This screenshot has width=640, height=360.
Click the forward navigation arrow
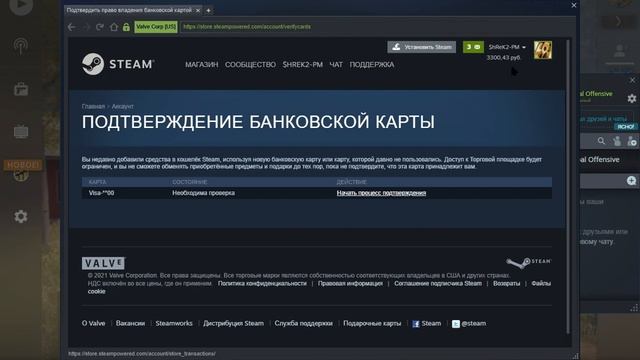click(x=86, y=27)
